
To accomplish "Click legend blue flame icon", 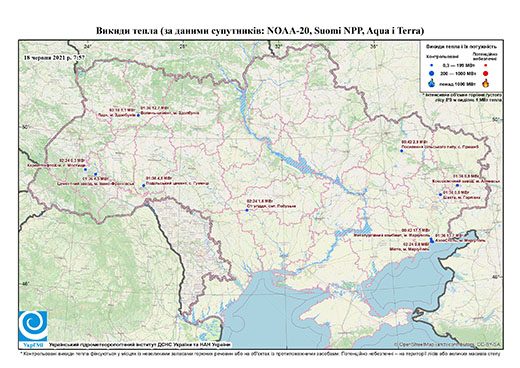I will click(432, 83).
